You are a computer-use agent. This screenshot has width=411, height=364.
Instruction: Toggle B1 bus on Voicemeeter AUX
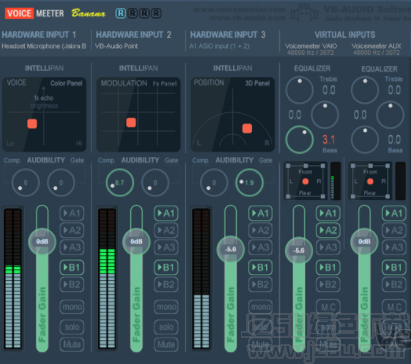(394, 267)
